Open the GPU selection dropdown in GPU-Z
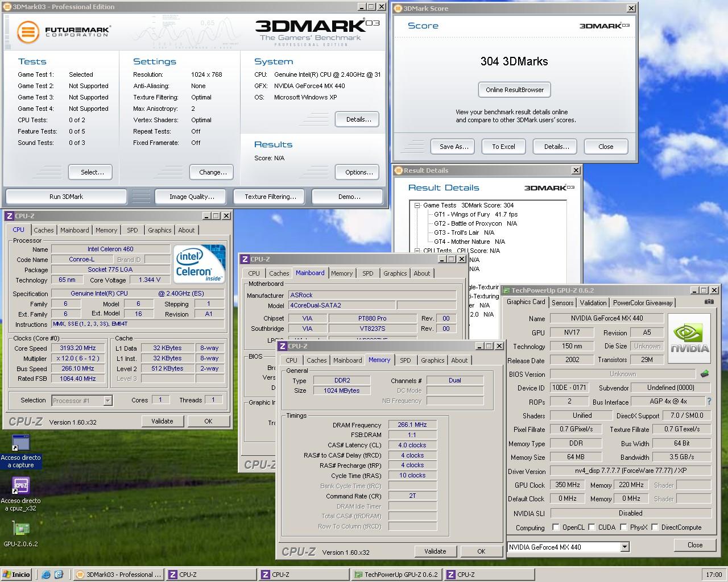728x582 pixels. pos(624,547)
